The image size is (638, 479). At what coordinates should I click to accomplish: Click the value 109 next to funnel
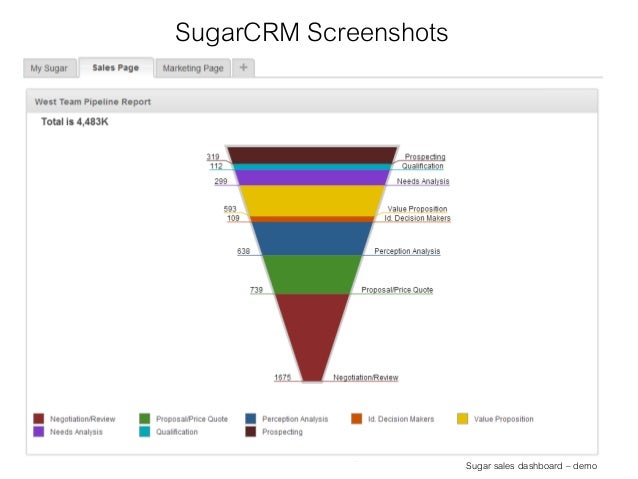(x=233, y=218)
